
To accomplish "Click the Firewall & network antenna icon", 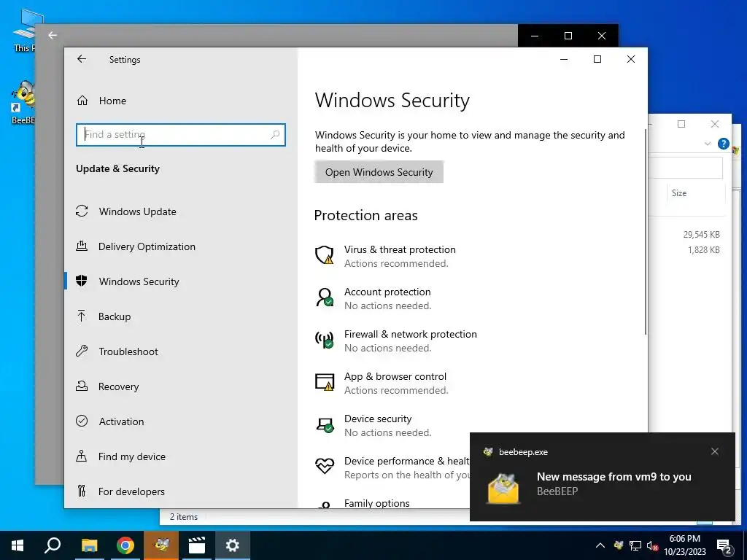I will coord(325,340).
